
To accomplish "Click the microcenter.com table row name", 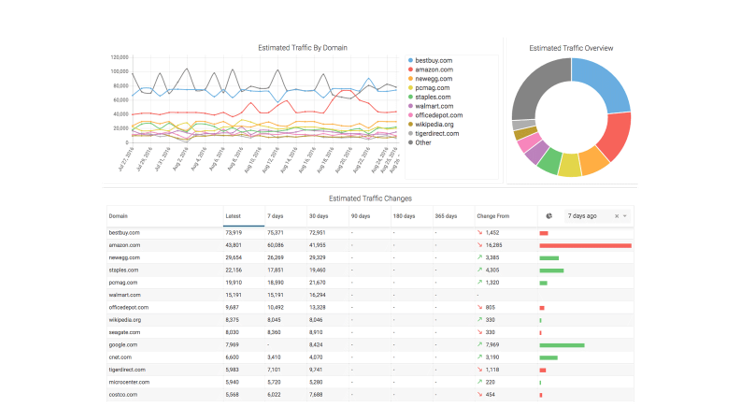I will tap(129, 382).
